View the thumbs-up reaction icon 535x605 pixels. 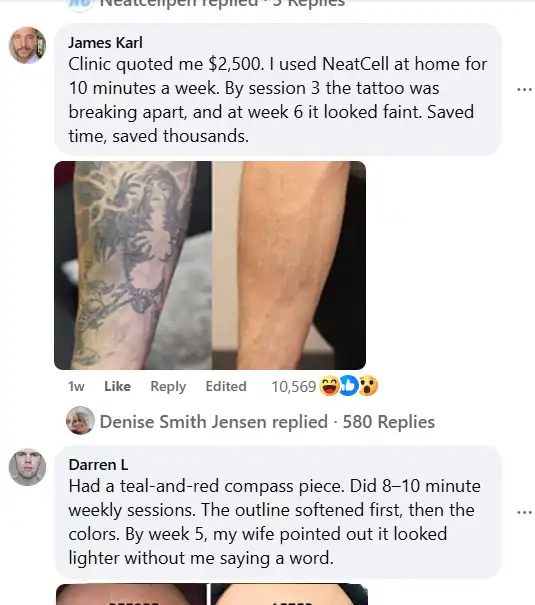pos(349,386)
